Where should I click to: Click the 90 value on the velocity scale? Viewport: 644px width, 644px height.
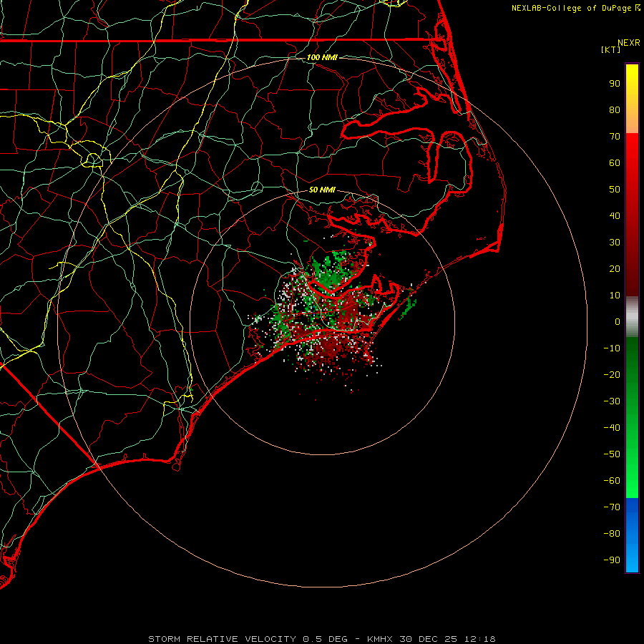[615, 84]
